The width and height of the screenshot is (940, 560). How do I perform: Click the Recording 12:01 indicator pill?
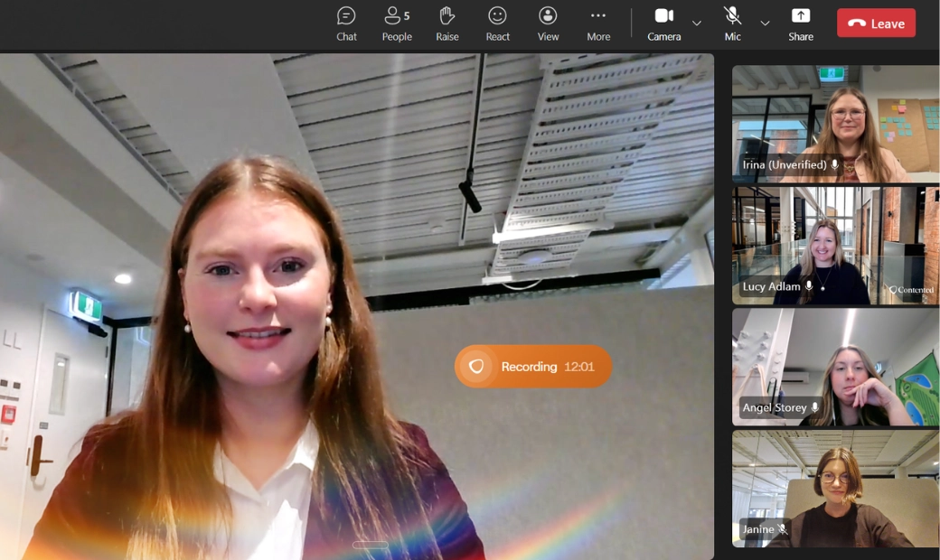click(533, 366)
